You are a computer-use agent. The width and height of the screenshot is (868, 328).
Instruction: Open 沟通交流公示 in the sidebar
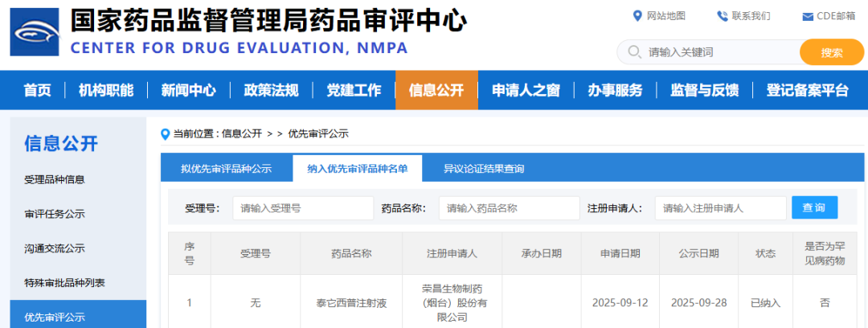[55, 248]
